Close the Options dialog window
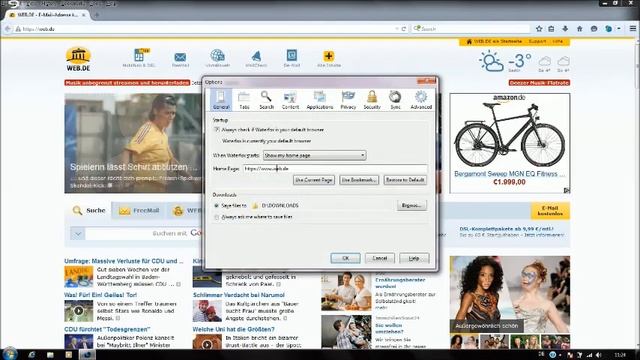This screenshot has height=360, width=640. click(427, 81)
